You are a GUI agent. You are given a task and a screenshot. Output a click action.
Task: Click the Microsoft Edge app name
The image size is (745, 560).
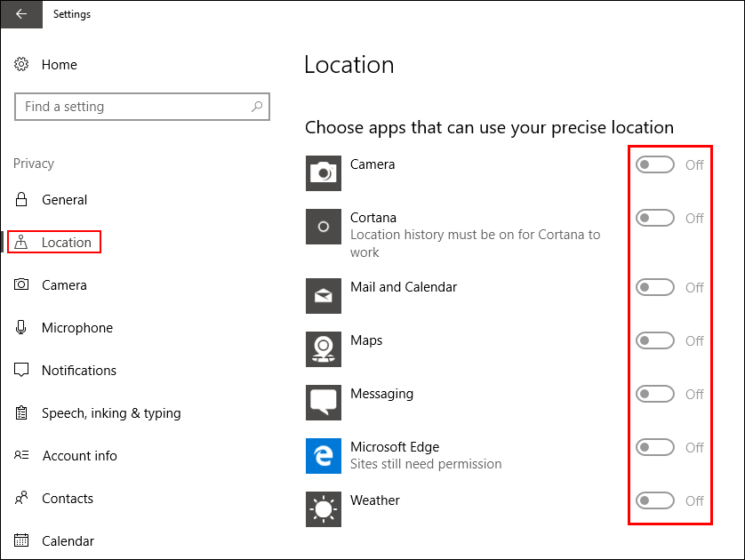point(395,447)
